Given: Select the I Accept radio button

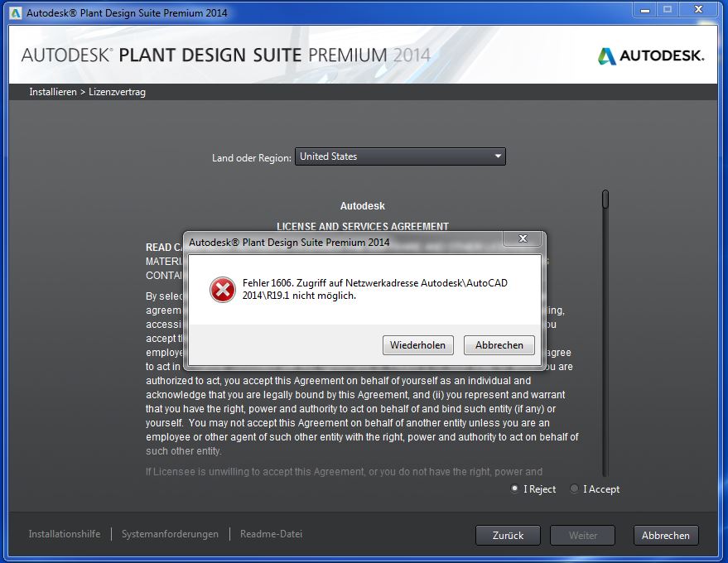Looking at the screenshot, I should [574, 488].
